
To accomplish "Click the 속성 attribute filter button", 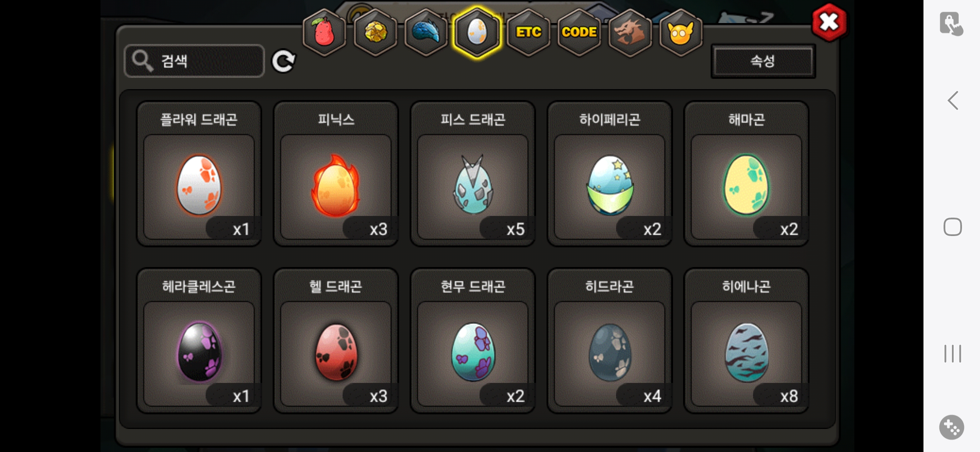I will tap(763, 61).
